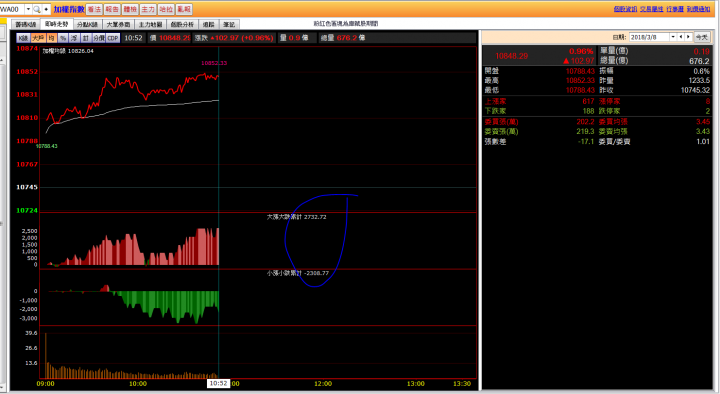Screen dimensions: 720x394
Task: Switch to the 追蹤 tab
Action: pyautogui.click(x=209, y=24)
